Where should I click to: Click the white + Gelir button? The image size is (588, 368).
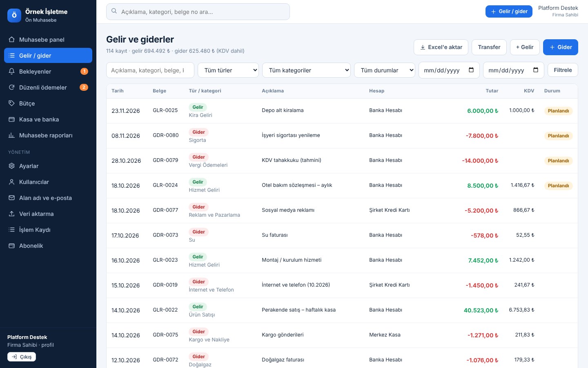pyautogui.click(x=525, y=47)
